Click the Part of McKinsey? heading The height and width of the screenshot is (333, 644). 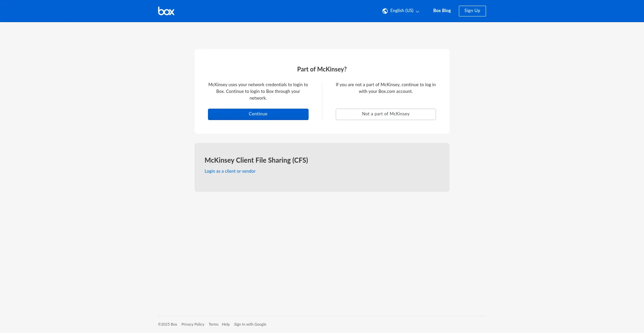322,69
